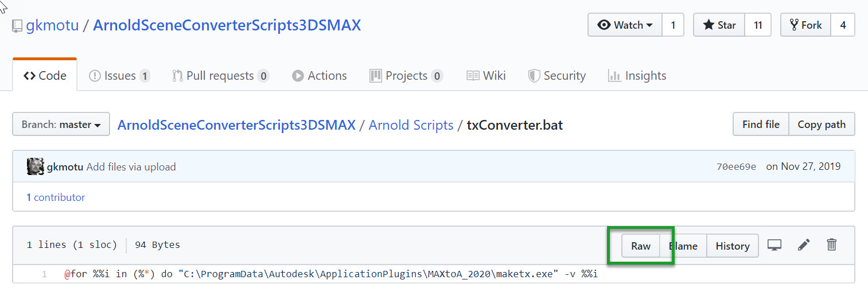Edit this file with pencil icon
The width and height of the screenshot is (868, 299).
click(804, 246)
